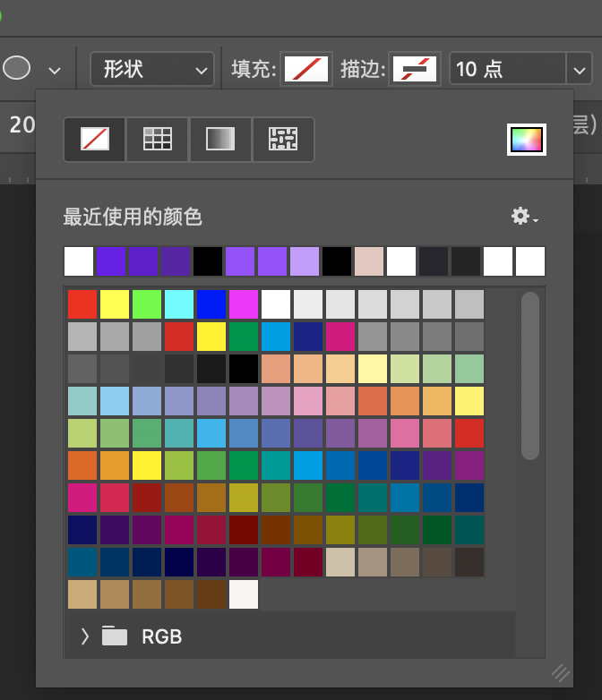Open the shape tool preset chevron
The height and width of the screenshot is (700, 602).
click(56, 70)
